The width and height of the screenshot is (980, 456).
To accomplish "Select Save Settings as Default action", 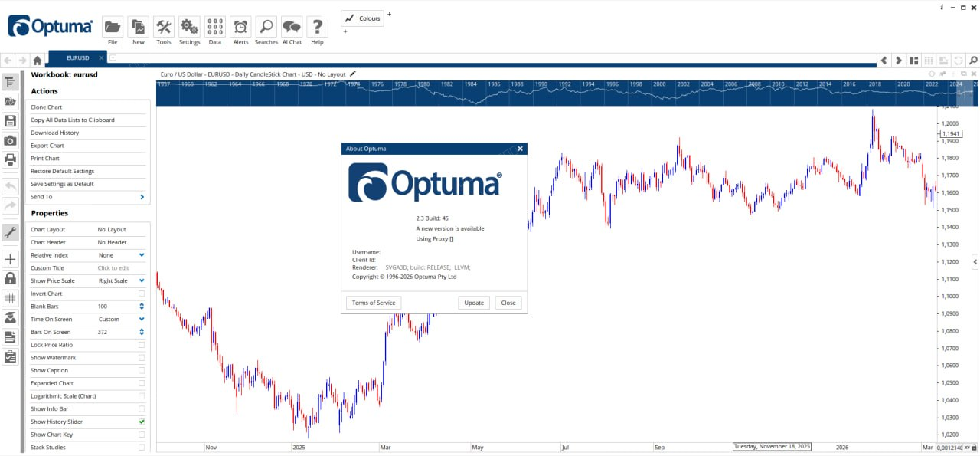I will [62, 184].
